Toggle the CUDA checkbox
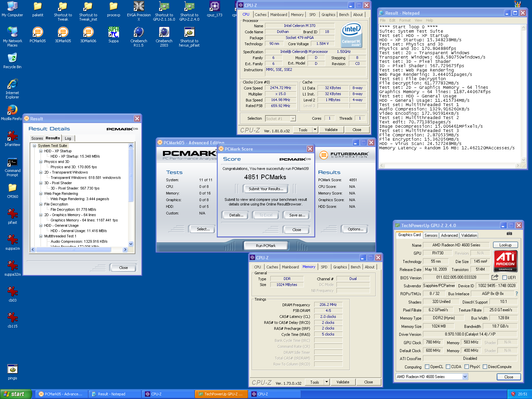This screenshot has width=532, height=399. click(x=448, y=367)
